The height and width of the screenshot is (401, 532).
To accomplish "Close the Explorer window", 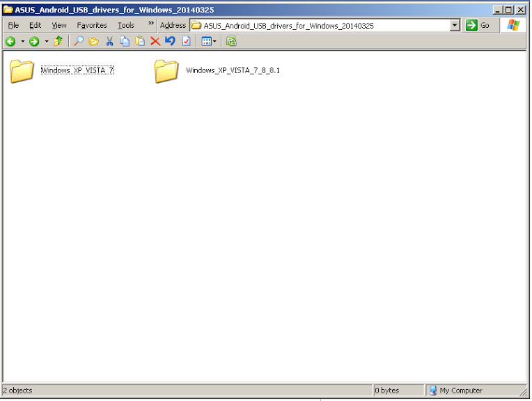I will coord(520,10).
